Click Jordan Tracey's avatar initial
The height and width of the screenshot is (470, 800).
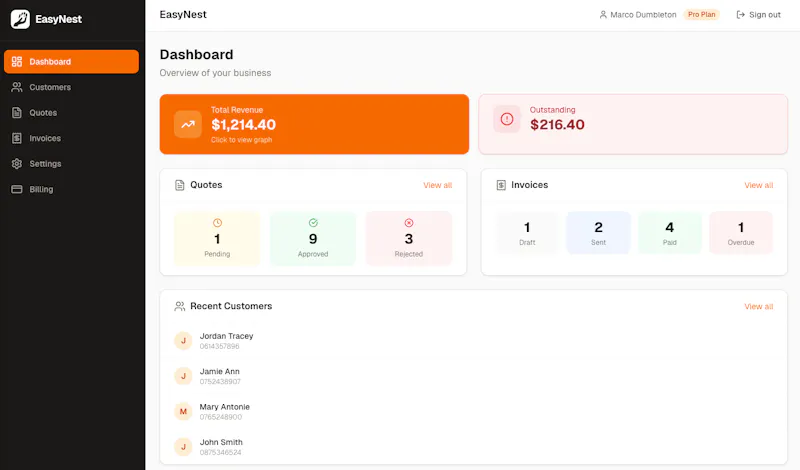tap(183, 340)
